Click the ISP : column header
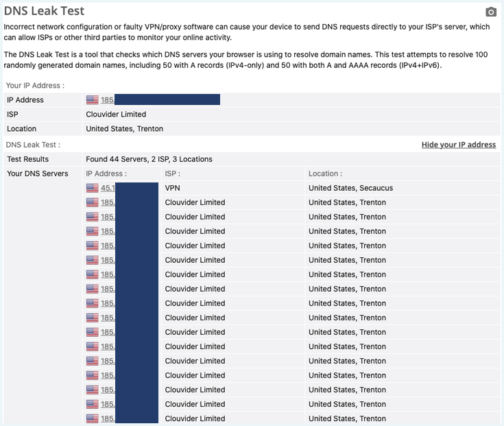The image size is (504, 426). [173, 174]
